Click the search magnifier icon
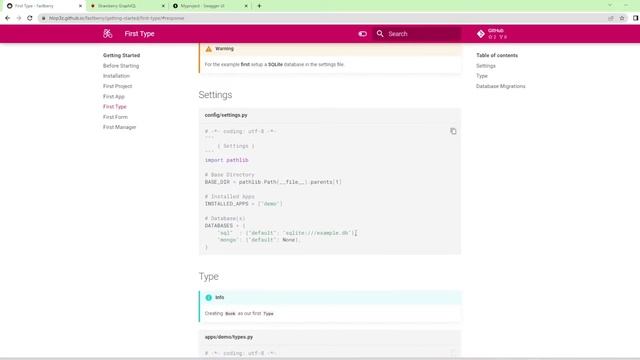 (x=380, y=33)
